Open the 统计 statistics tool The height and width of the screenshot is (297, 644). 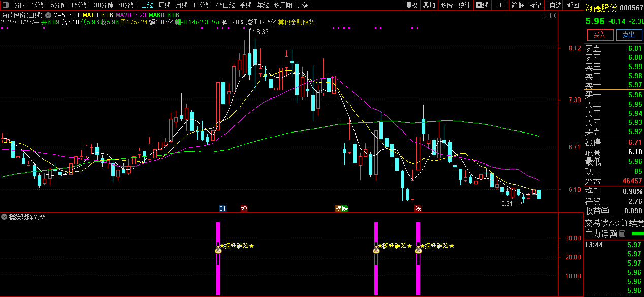[464, 5]
